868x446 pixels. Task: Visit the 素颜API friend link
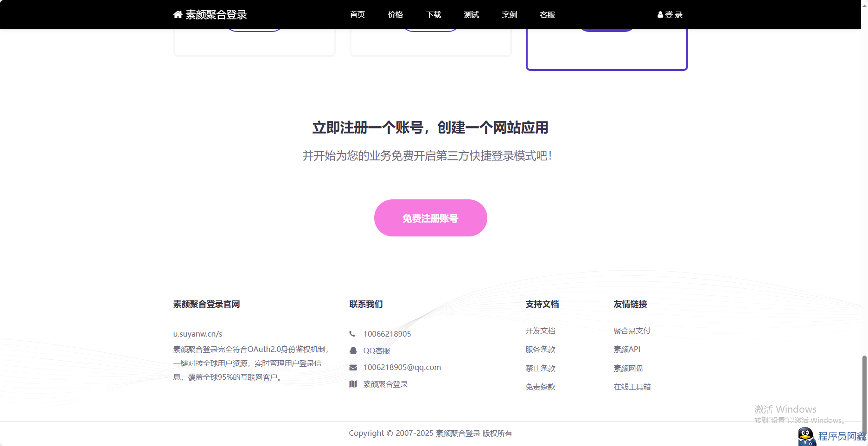coord(627,349)
